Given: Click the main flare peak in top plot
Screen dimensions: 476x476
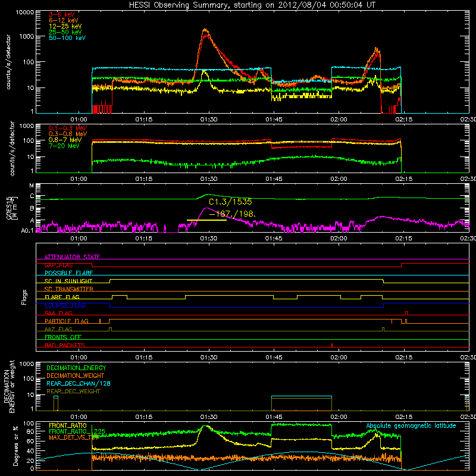Looking at the screenshot, I should 205,30.
